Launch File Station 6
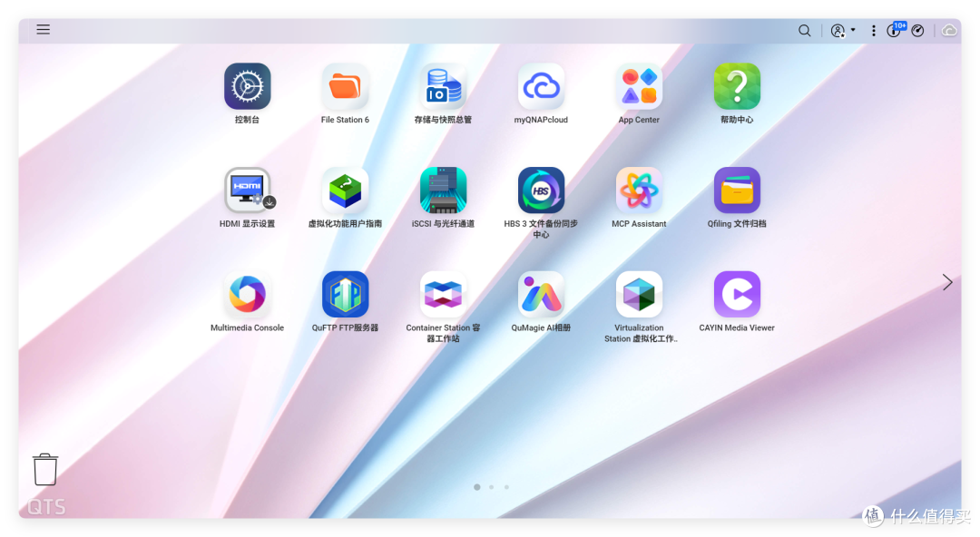The height and width of the screenshot is (537, 980). point(345,86)
